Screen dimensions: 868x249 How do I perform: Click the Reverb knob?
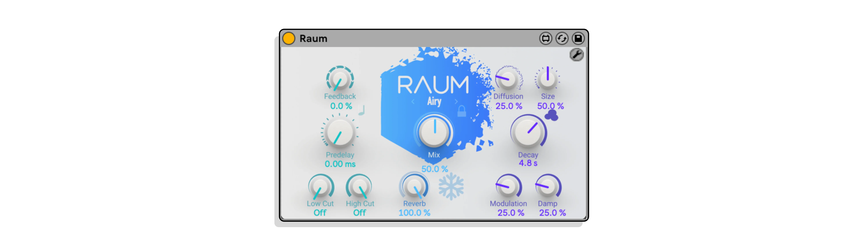(414, 187)
